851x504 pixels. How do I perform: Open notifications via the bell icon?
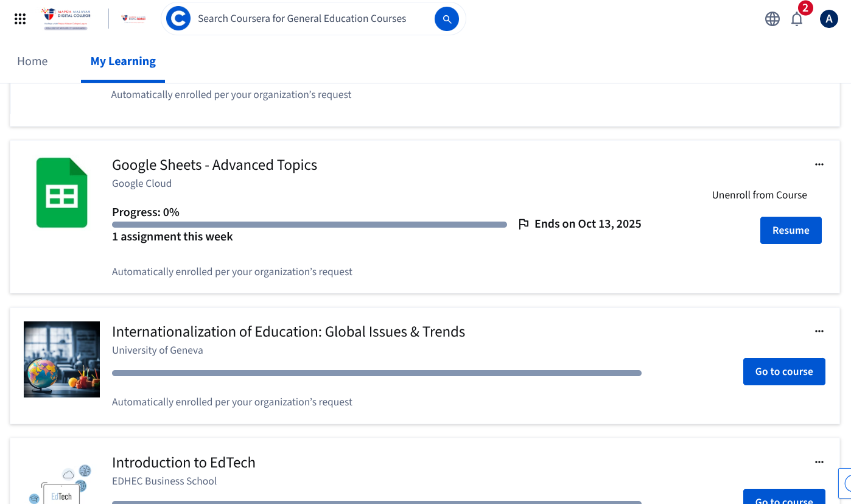(796, 19)
